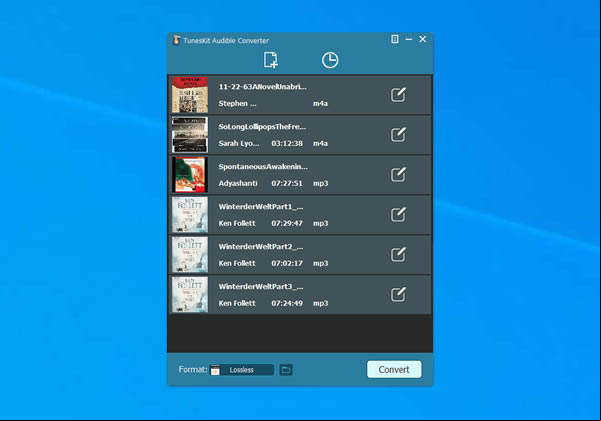The height and width of the screenshot is (421, 601).
Task: Edit tags for 11-22-63ANovelUnabri… audiobook
Action: (398, 95)
